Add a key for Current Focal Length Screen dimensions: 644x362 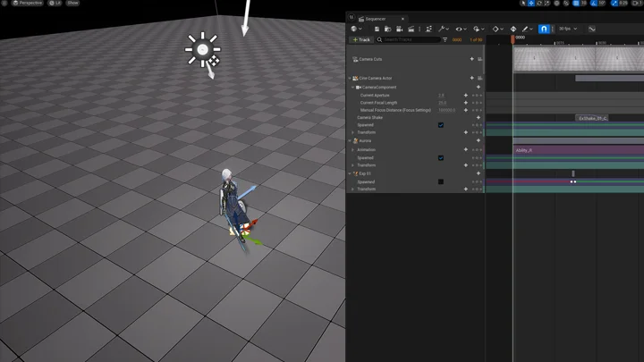point(466,103)
